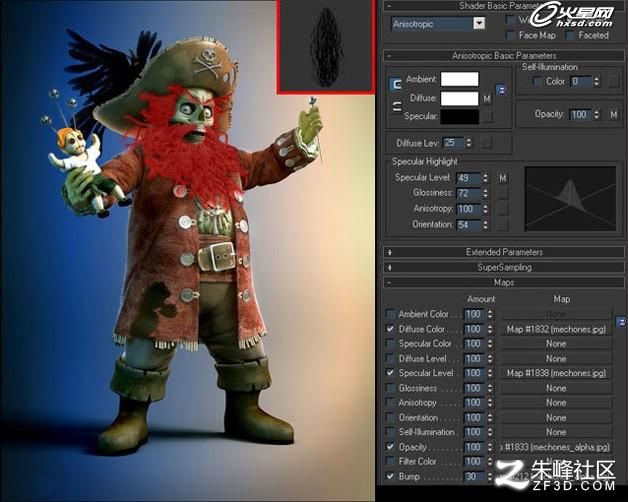Image resolution: width=628 pixels, height=502 pixels.
Task: Click the Orientation highlight spinner arrows
Action: pos(485,224)
